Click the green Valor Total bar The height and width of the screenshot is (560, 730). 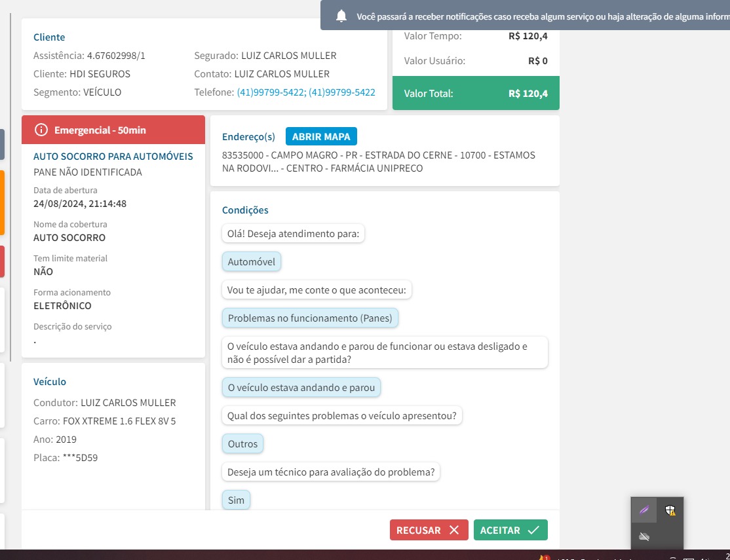[x=476, y=93]
